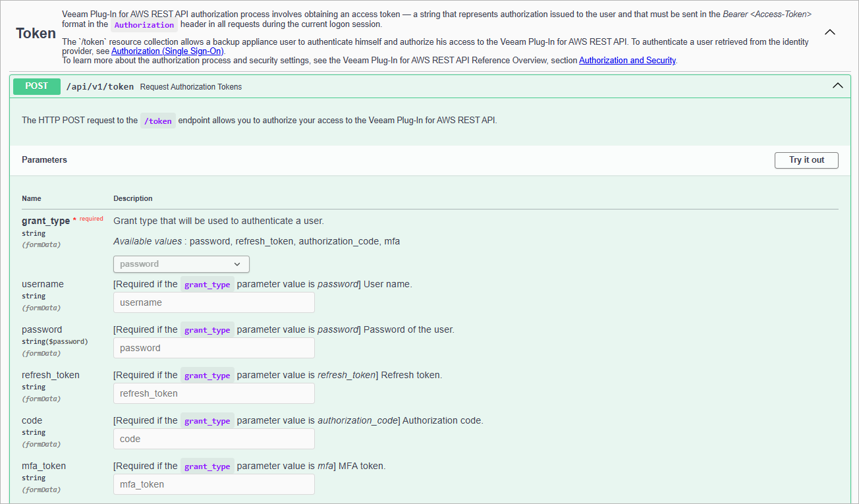Click the grant_type code tag in the mfa_token row
The width and height of the screenshot is (859, 504).
tap(207, 466)
